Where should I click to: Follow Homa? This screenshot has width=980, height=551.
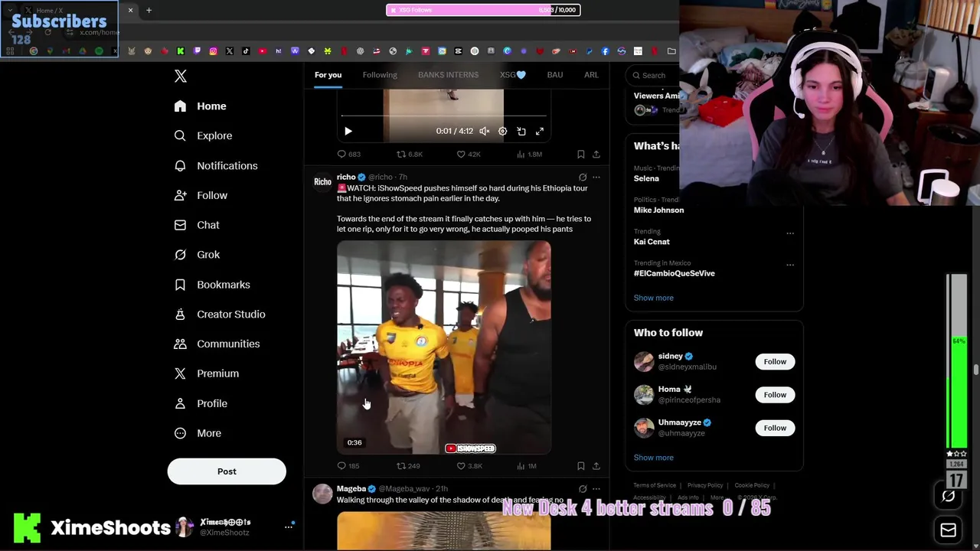[x=775, y=395]
